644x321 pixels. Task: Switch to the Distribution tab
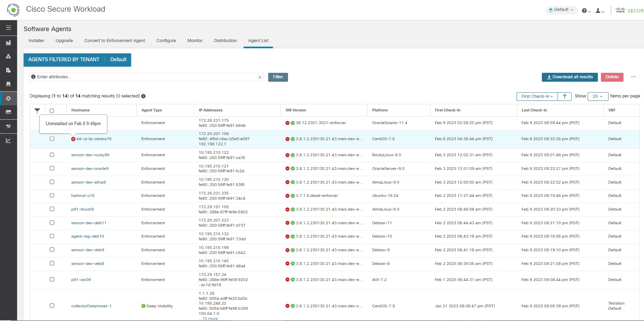225,41
